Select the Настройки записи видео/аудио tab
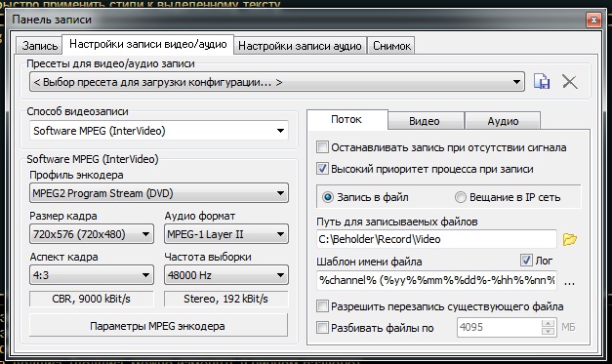The height and width of the screenshot is (364, 612). click(148, 44)
